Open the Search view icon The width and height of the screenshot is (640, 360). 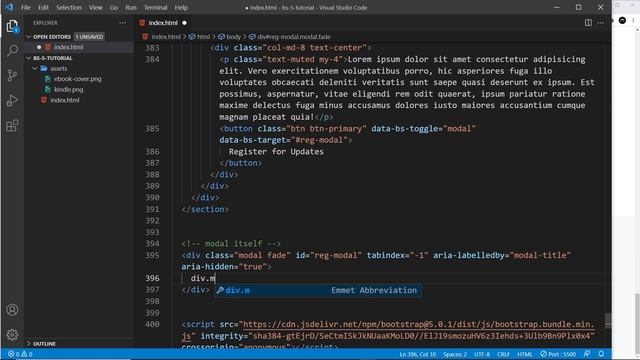(x=12, y=51)
